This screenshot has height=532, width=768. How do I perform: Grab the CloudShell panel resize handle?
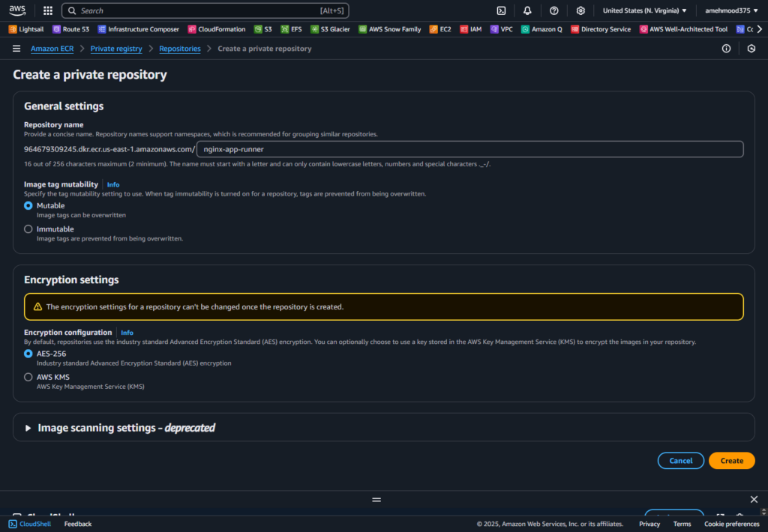376,499
